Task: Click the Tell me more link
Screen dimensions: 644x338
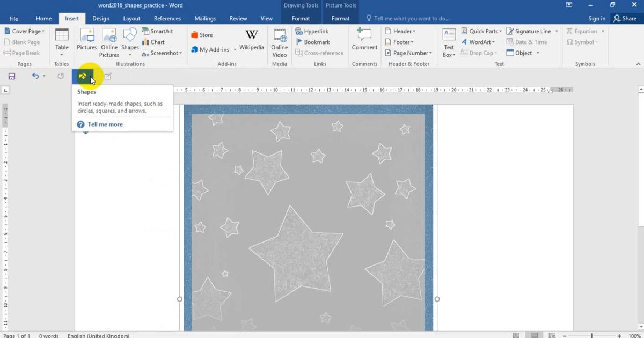Action: pos(105,124)
